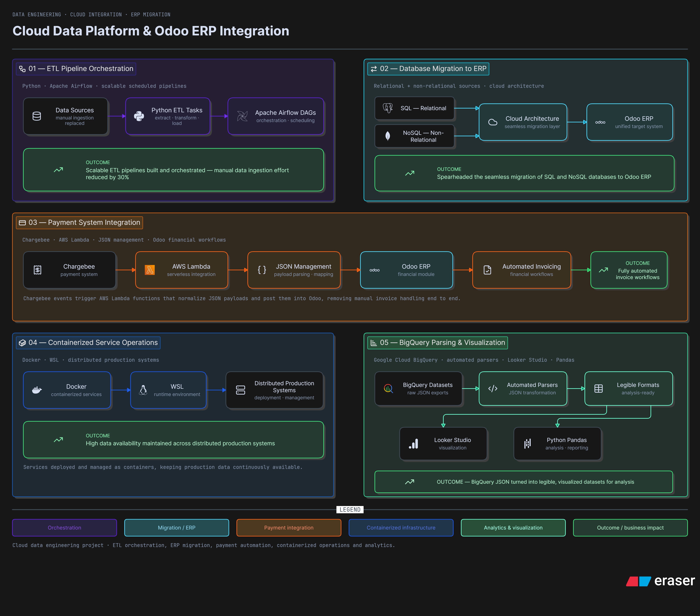Click the swap arrows icon in section 02 header
700x616 pixels.
point(374,69)
